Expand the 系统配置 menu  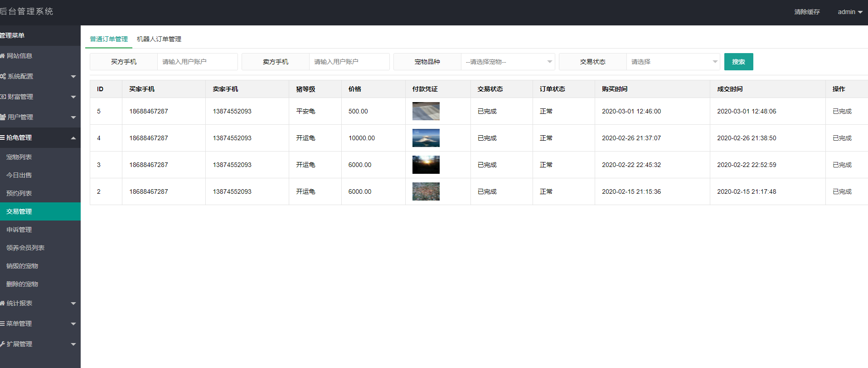(39, 76)
